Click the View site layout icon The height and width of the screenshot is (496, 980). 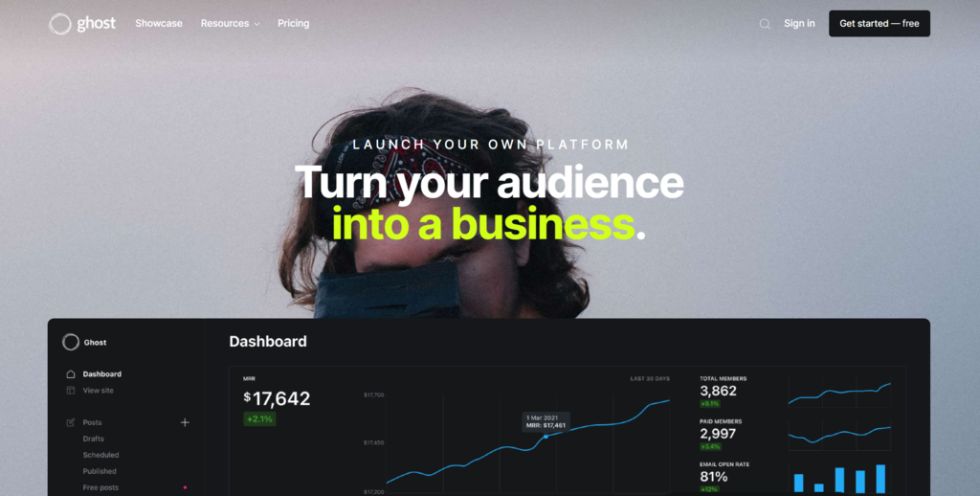tap(71, 391)
